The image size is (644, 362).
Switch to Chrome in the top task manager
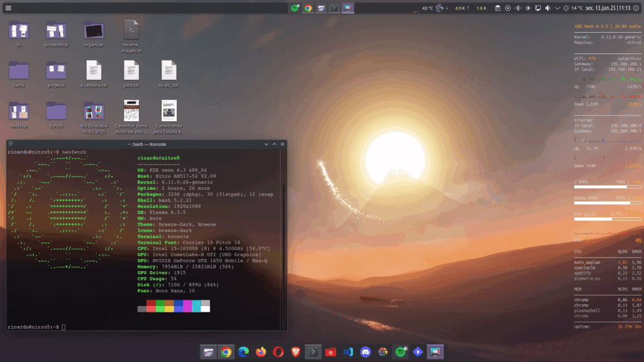[308, 8]
